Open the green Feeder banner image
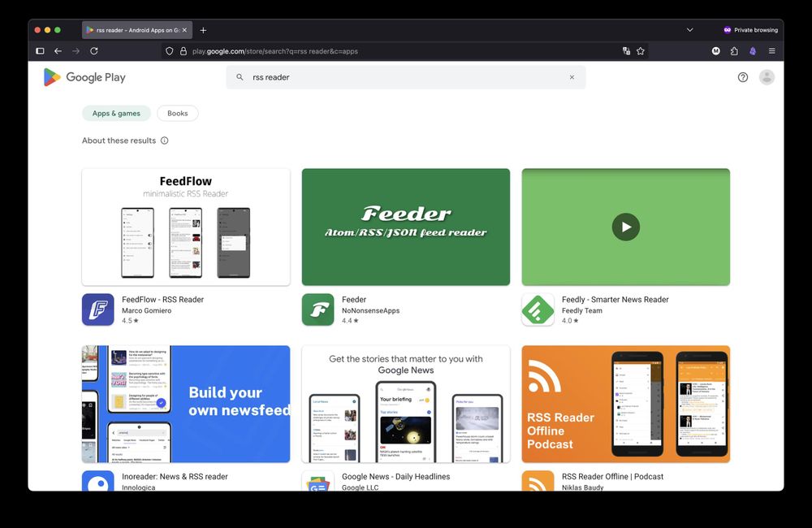Viewport: 812px width, 528px height. coord(406,227)
